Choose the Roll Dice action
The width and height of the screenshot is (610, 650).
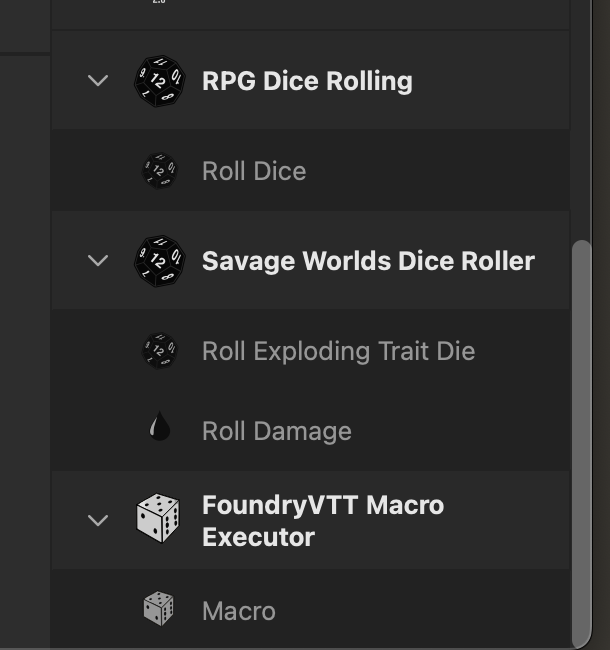(311, 170)
